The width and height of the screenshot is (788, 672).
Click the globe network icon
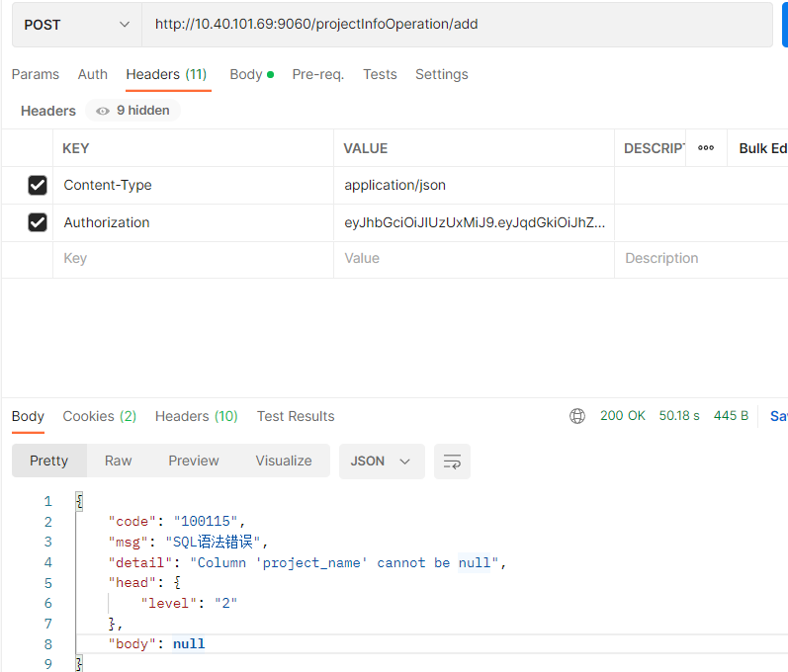pyautogui.click(x=577, y=416)
